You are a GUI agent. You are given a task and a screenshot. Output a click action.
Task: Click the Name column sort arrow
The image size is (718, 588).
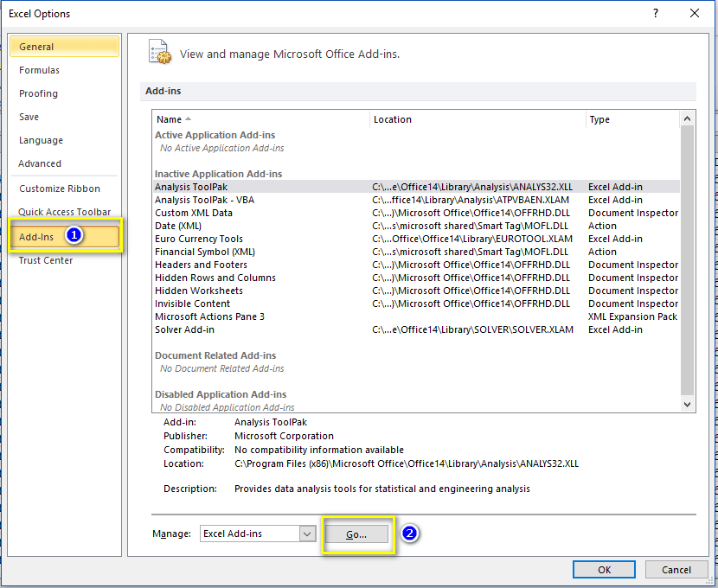189,119
